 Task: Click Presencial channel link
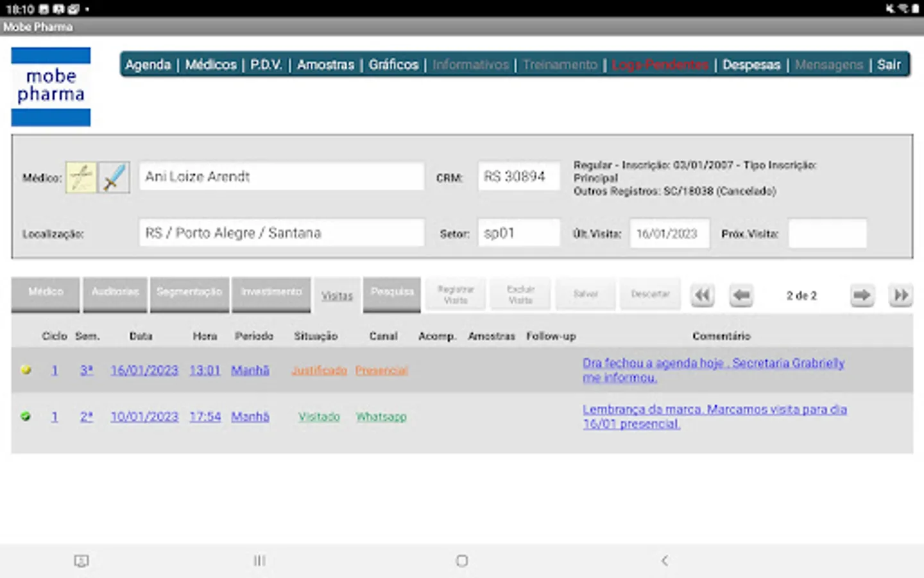coord(382,371)
